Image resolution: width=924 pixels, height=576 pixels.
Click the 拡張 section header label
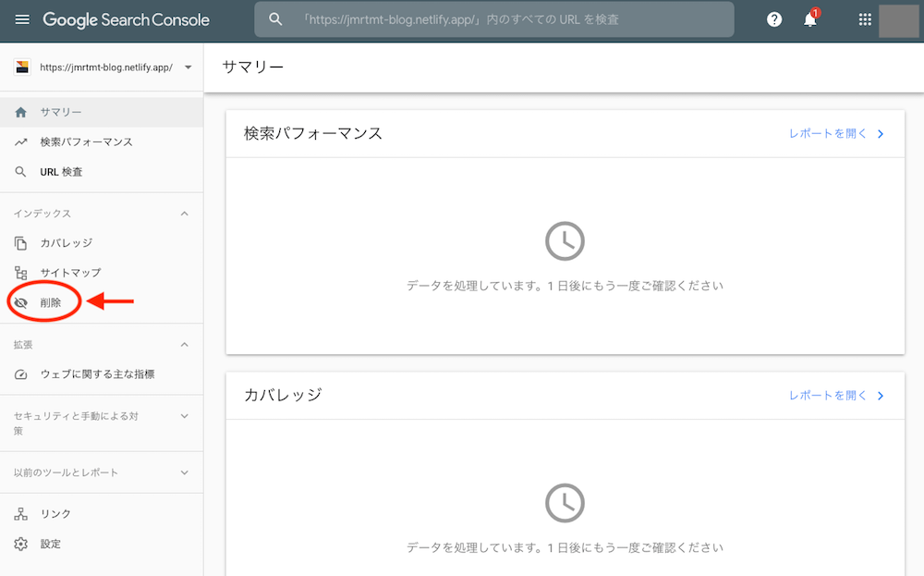pyautogui.click(x=23, y=344)
